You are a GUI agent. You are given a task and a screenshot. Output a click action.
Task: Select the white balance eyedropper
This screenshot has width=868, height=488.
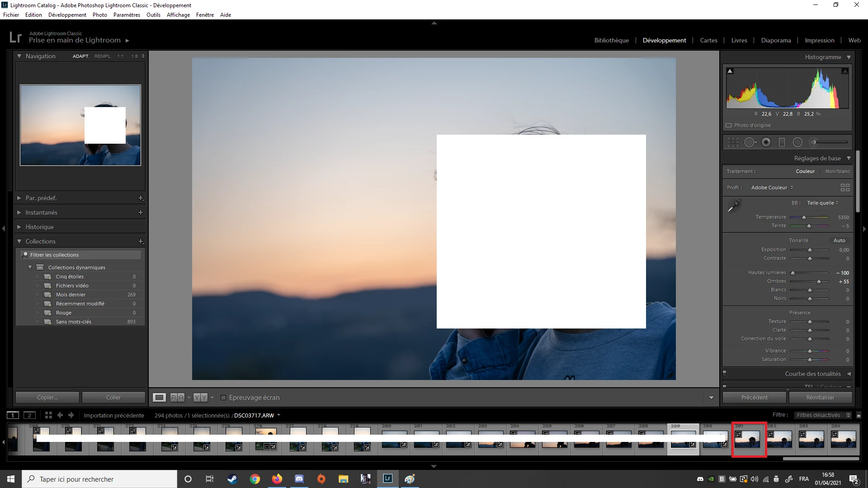click(x=734, y=206)
